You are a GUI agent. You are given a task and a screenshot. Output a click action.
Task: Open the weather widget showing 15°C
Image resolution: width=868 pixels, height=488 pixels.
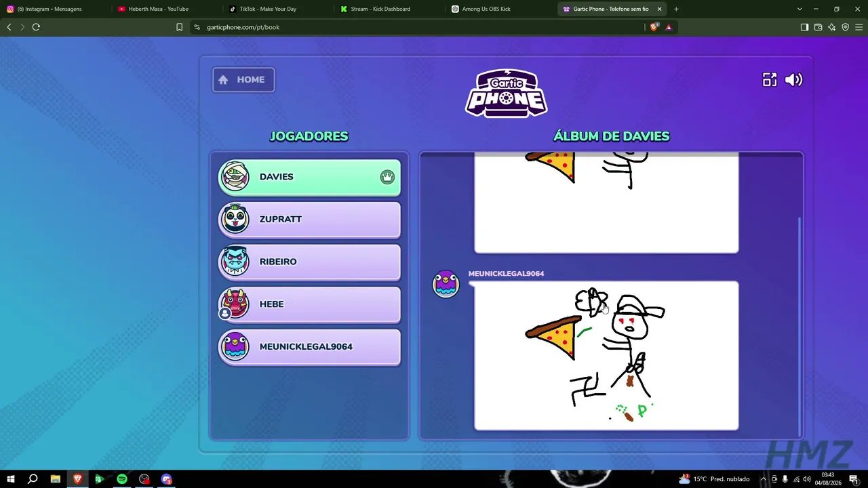pyautogui.click(x=713, y=479)
